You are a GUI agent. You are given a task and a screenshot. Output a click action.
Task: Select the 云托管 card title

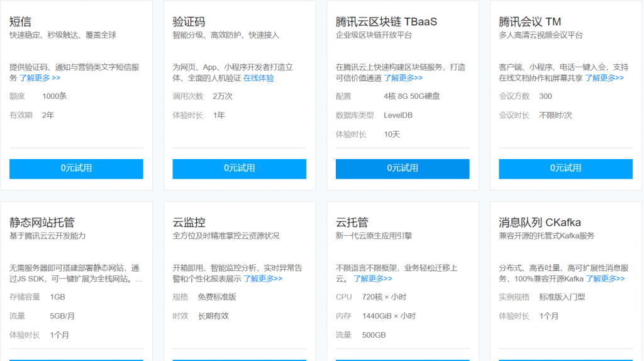(352, 223)
